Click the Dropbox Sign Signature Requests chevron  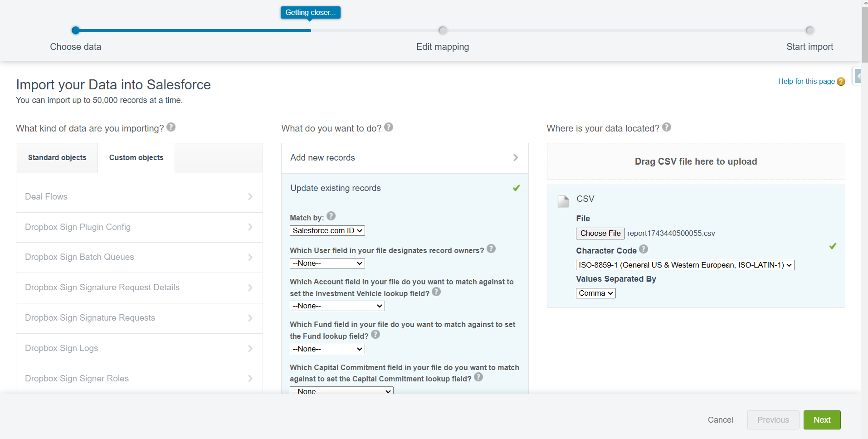(x=250, y=318)
